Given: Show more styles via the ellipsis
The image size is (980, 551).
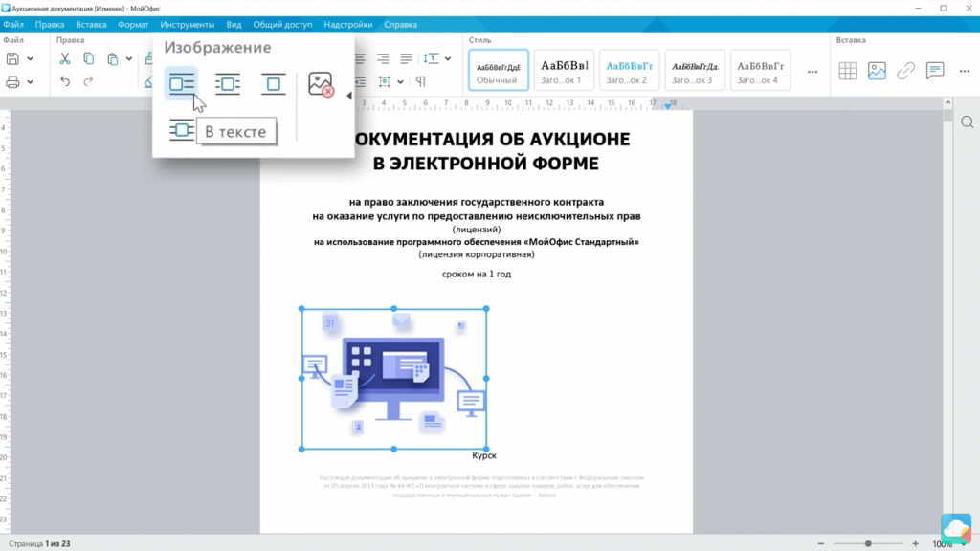Looking at the screenshot, I should 813,72.
